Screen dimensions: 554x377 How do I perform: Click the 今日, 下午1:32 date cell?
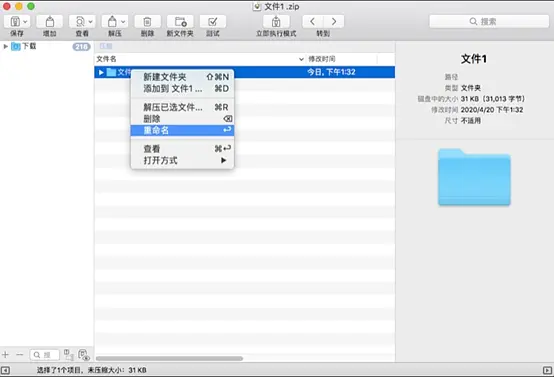[x=331, y=72]
